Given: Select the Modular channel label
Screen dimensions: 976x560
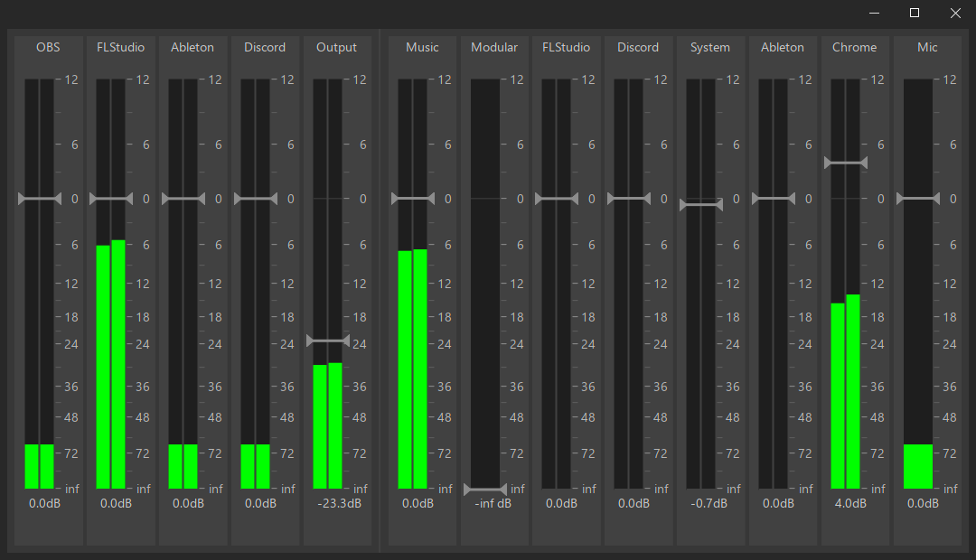Looking at the screenshot, I should tap(494, 48).
